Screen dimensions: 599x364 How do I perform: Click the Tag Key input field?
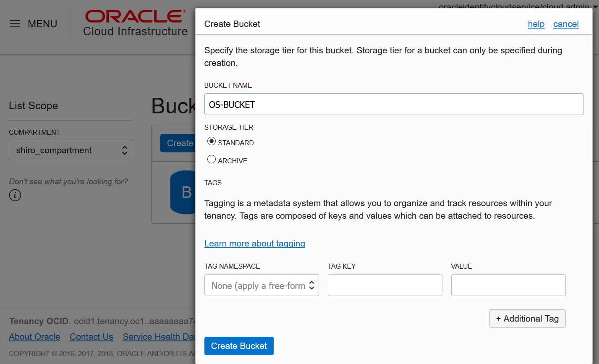tap(385, 285)
